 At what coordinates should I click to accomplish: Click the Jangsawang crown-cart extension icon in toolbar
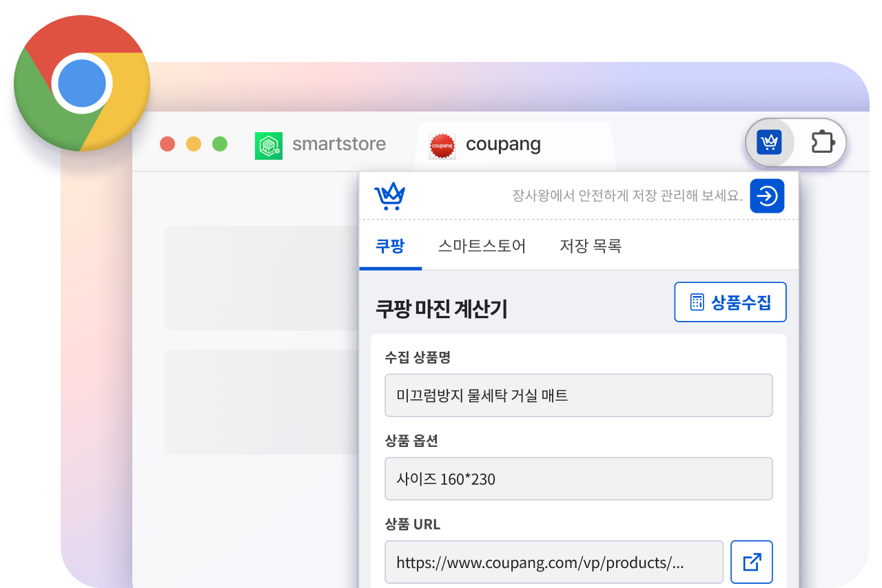[x=769, y=143]
